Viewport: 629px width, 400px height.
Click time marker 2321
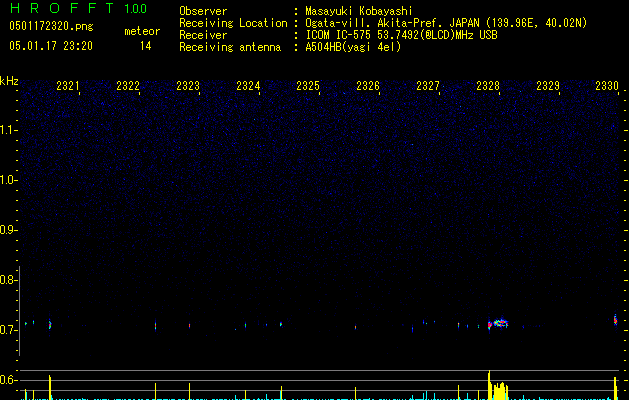(68, 86)
